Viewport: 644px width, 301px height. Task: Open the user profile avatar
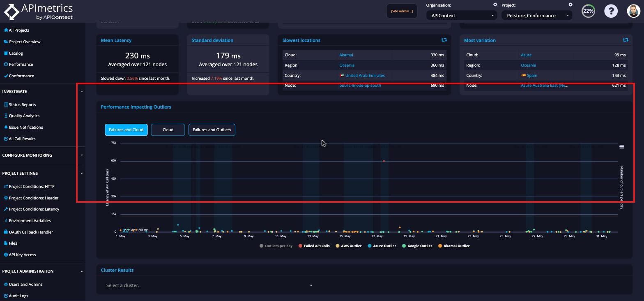click(634, 11)
